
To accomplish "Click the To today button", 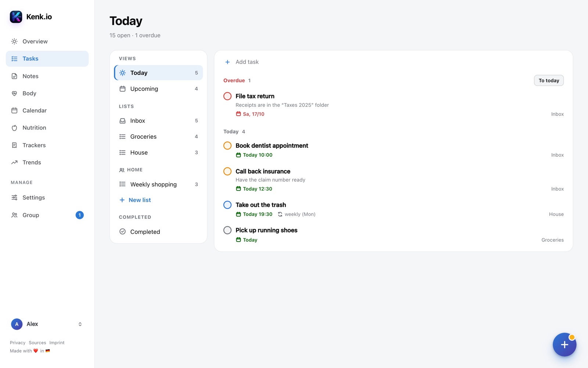I will [x=549, y=81].
